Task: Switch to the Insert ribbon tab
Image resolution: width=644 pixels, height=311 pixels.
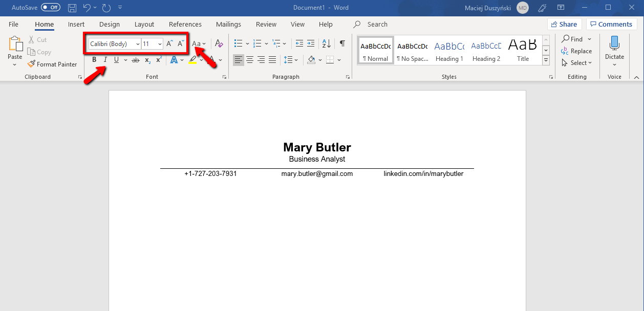Action: click(76, 24)
